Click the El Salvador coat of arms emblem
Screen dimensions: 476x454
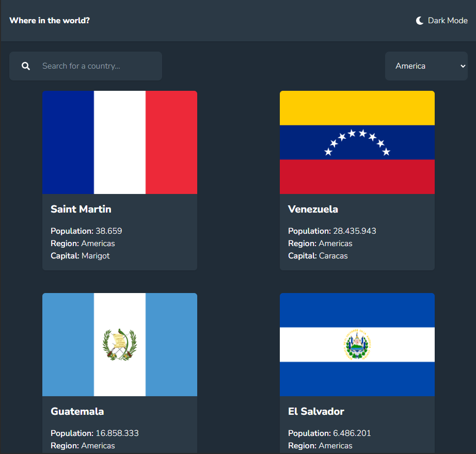point(357,344)
